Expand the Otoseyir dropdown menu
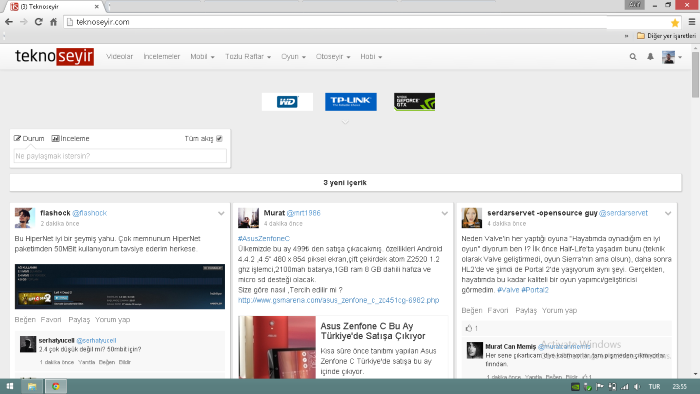Screen dimensions: 700x394 [333, 57]
